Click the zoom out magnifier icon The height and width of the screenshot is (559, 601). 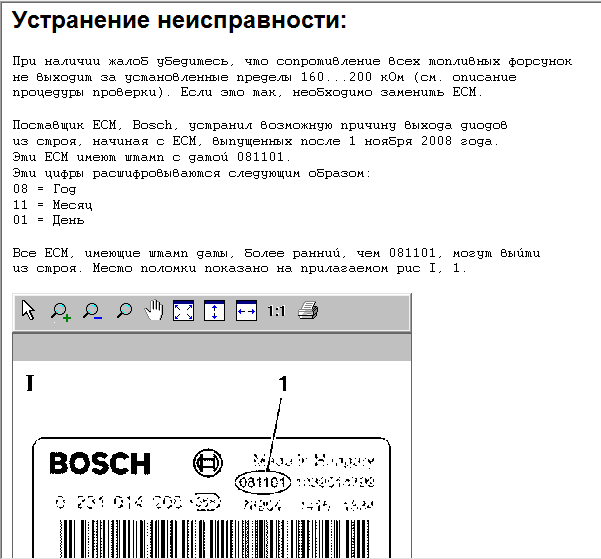tap(92, 311)
